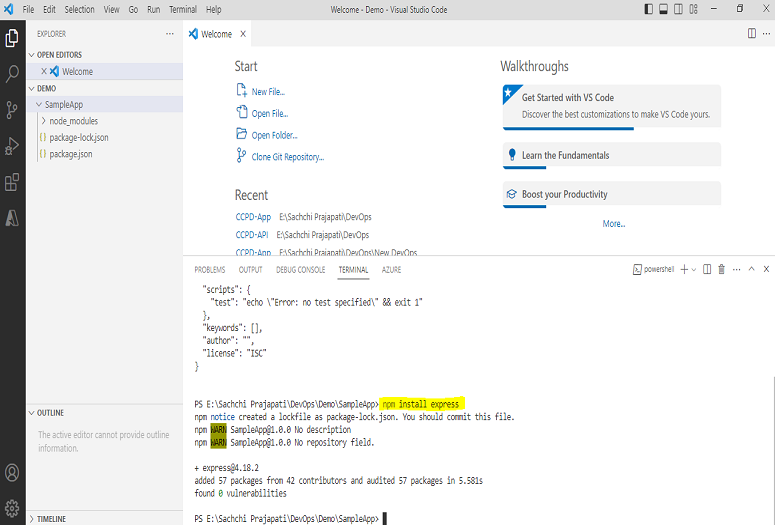
Task: Close Welcome in the Open Editors list
Action: (44, 71)
